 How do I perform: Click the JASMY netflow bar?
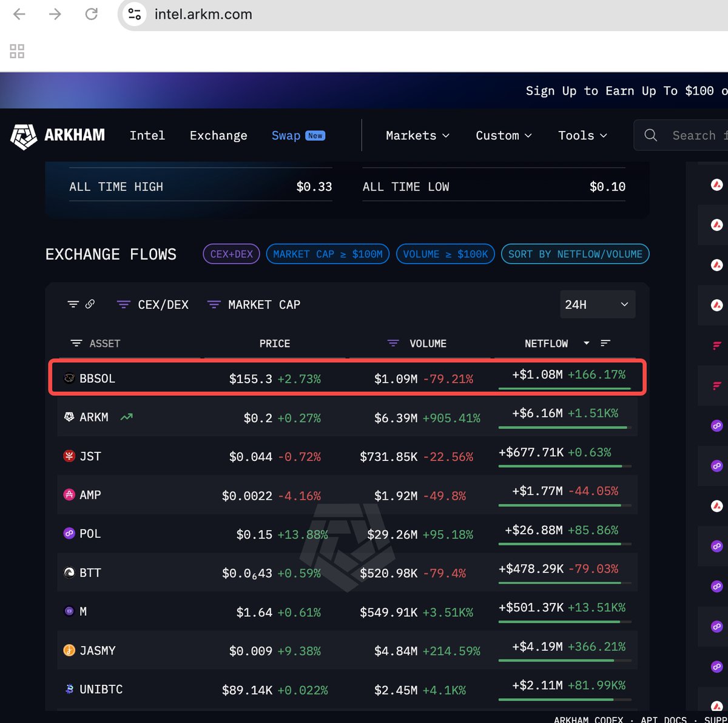click(564, 660)
